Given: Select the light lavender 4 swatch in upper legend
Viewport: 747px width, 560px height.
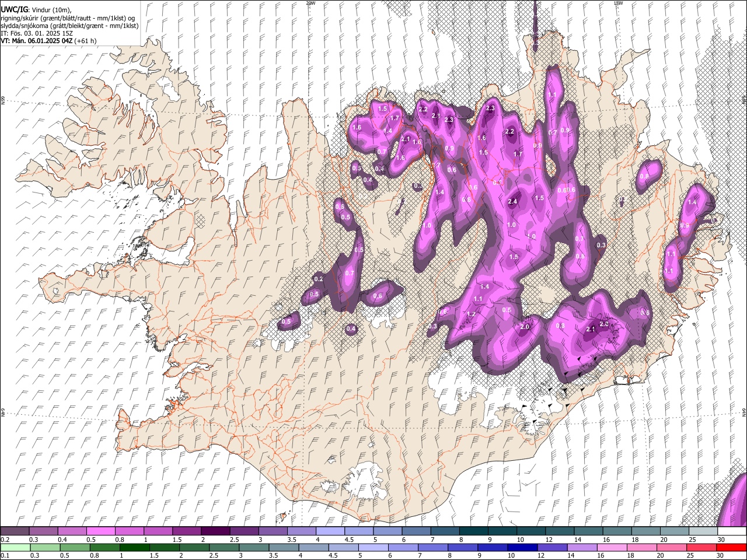Looking at the screenshot, I should pos(330,531).
